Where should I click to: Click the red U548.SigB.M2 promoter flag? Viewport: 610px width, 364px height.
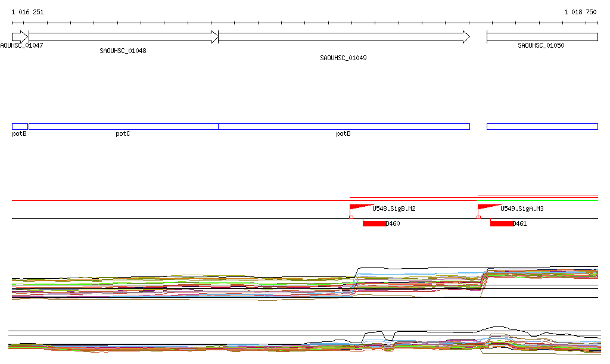click(x=359, y=207)
